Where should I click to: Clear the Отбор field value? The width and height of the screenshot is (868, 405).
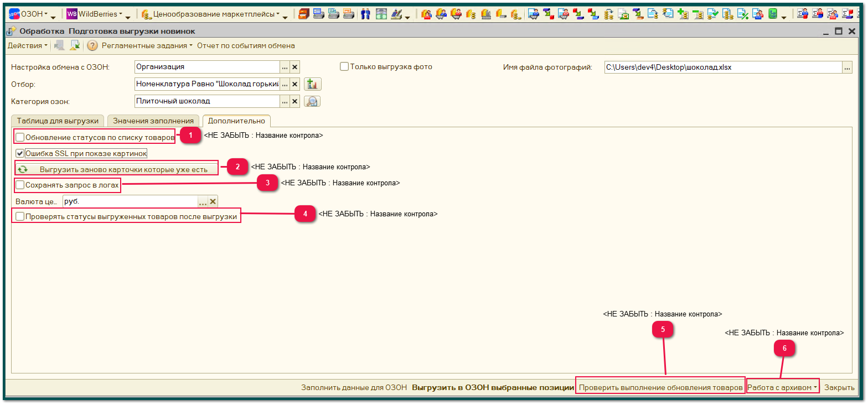[x=295, y=84]
